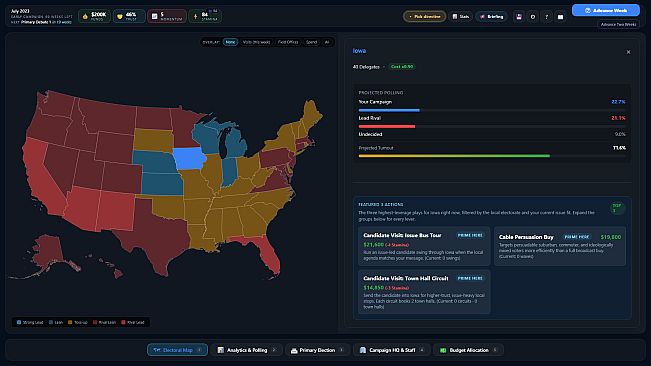
Task: Select Iowa on the electoral map
Action: 189,158
